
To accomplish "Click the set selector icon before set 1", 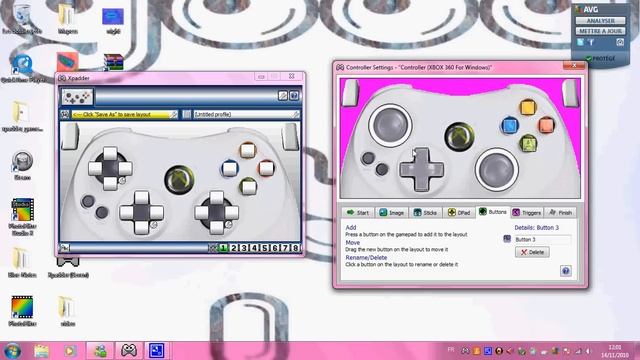I will pos(213,248).
